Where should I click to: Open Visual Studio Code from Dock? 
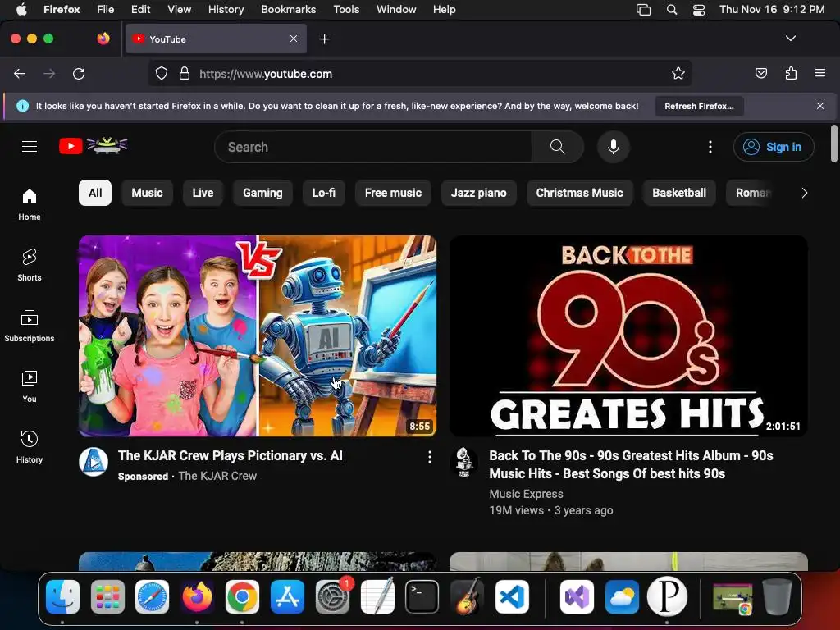512,597
